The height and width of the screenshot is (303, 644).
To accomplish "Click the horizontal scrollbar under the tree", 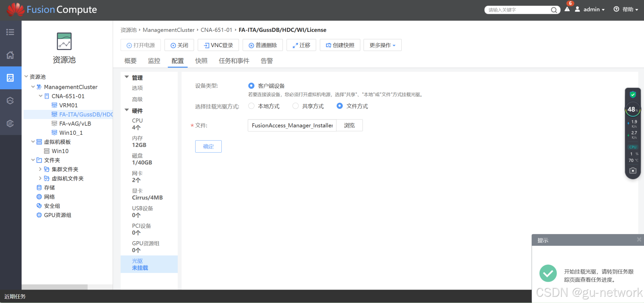I will point(55,287).
